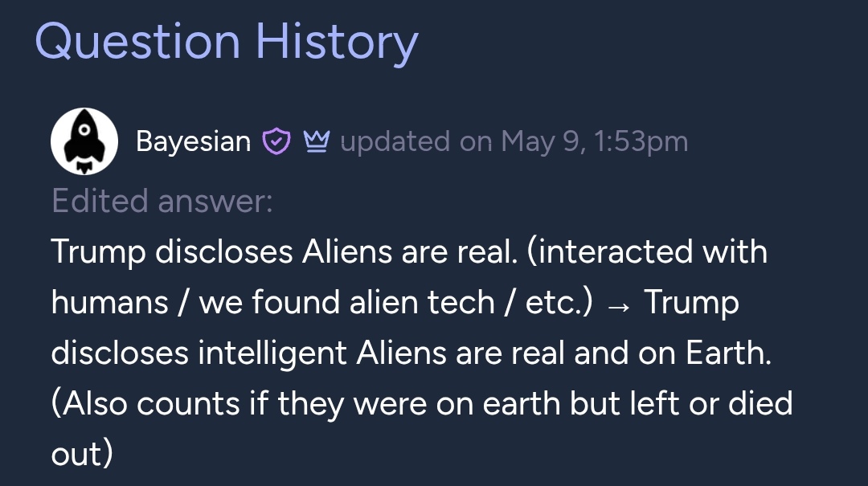Click the time '1:53pm' in the update note
Image resolution: width=868 pixels, height=486 pixels.
click(x=641, y=141)
